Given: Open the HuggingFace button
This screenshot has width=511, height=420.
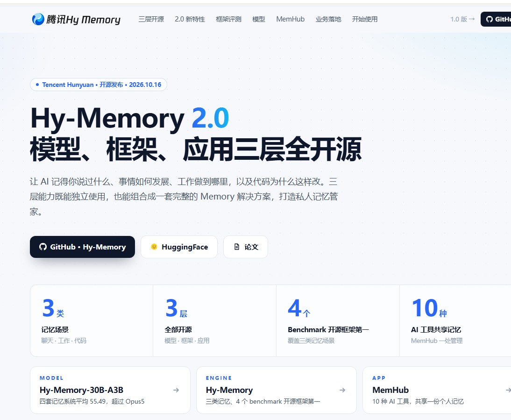Looking at the screenshot, I should [x=179, y=247].
